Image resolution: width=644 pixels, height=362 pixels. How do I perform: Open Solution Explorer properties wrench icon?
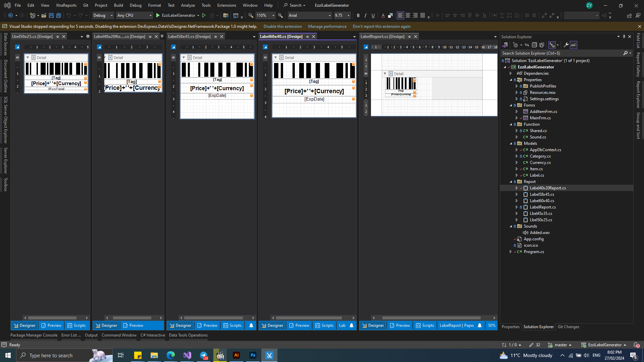(566, 45)
